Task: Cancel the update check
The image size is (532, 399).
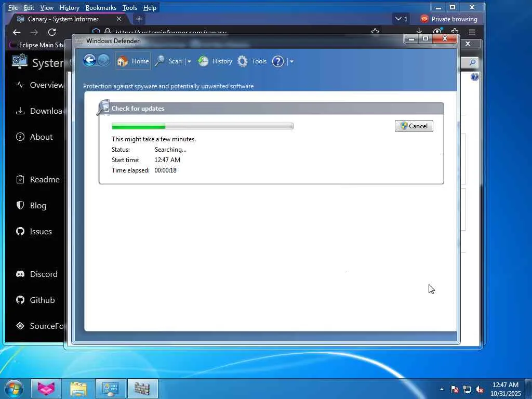Action: click(414, 126)
